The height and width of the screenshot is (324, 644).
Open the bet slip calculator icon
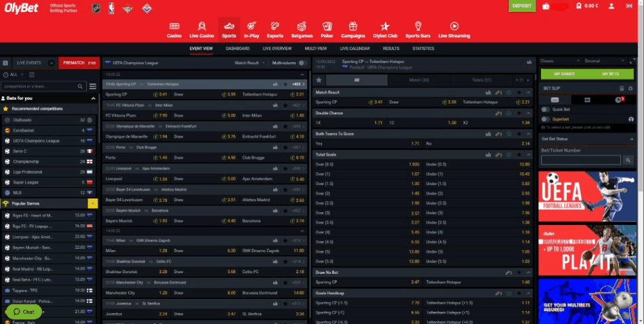click(622, 88)
